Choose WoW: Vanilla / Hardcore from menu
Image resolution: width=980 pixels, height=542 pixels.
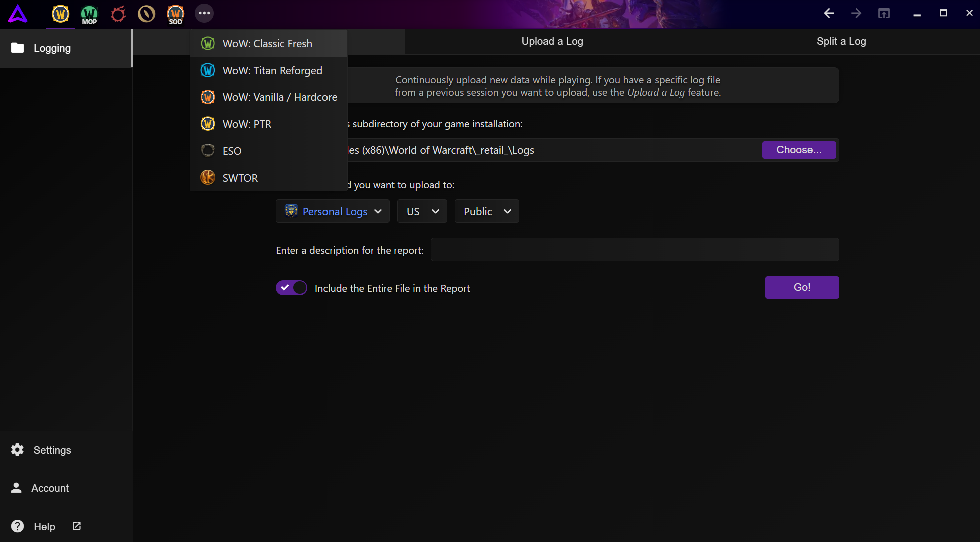(x=268, y=97)
